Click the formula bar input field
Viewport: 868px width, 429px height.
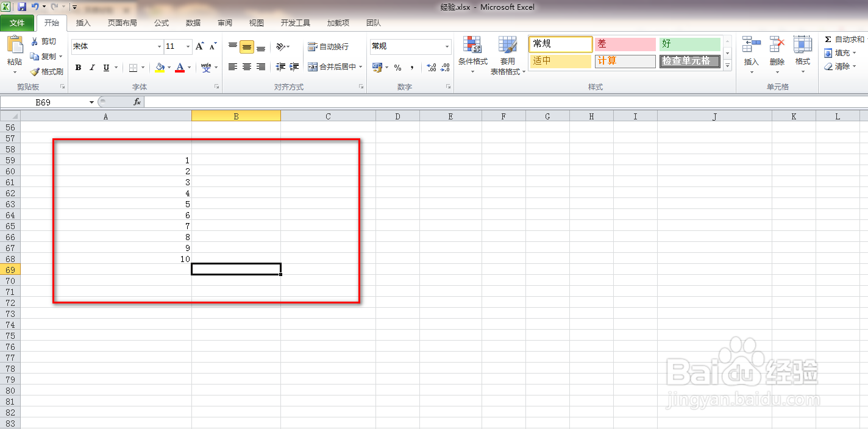[x=506, y=102]
